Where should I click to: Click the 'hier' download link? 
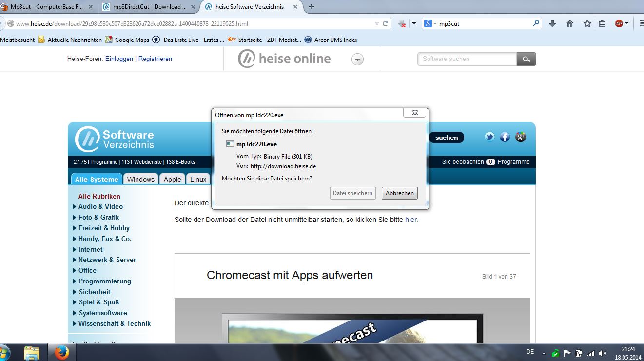pos(411,220)
